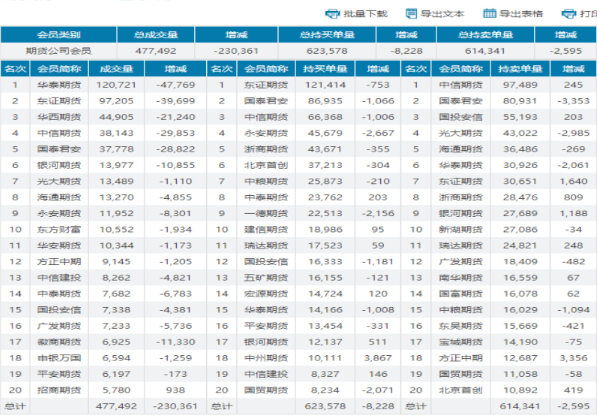Select the 总成交量 summary header
This screenshot has height=416, width=597.
click(156, 35)
